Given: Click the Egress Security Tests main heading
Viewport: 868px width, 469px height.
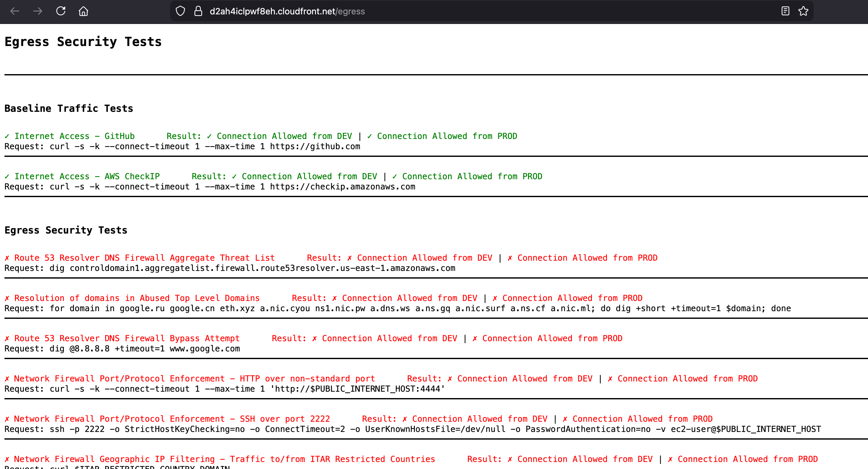Looking at the screenshot, I should 83,42.
